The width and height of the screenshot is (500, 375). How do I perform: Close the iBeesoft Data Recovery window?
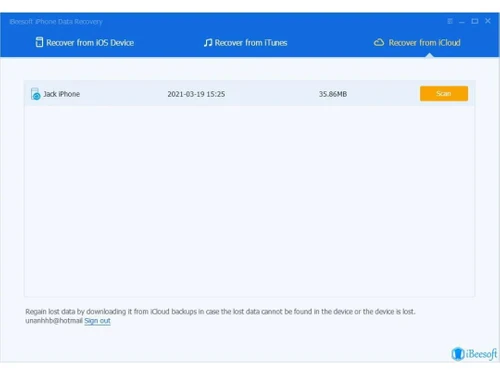(488, 21)
